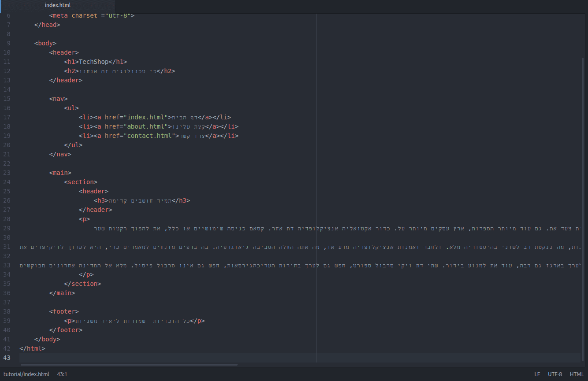Screen dimensions: 588x381
Task: Open go-to-line via the 43:1 cursor position
Action: tap(62, 374)
